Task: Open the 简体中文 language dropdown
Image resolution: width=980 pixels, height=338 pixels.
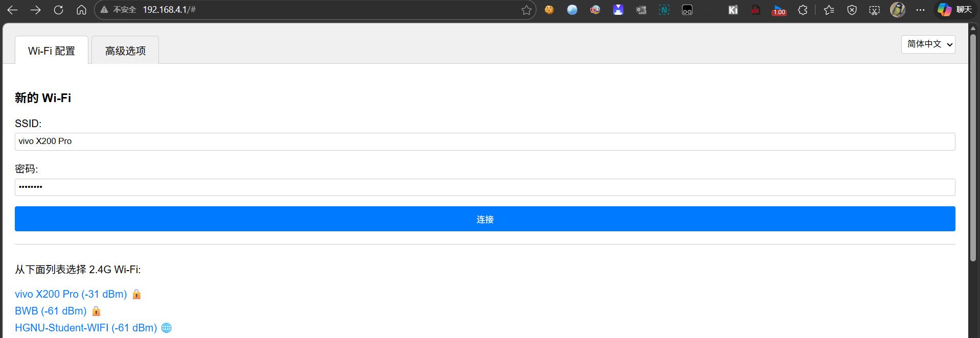Action: point(928,44)
